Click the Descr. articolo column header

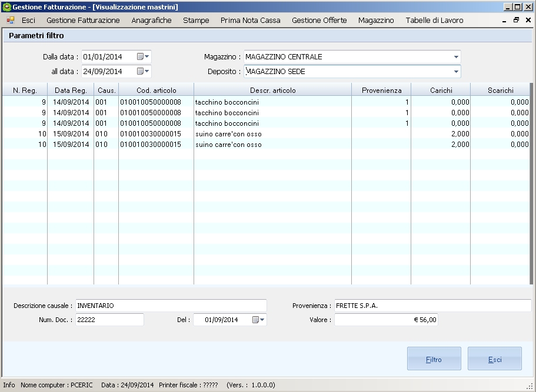(x=273, y=90)
